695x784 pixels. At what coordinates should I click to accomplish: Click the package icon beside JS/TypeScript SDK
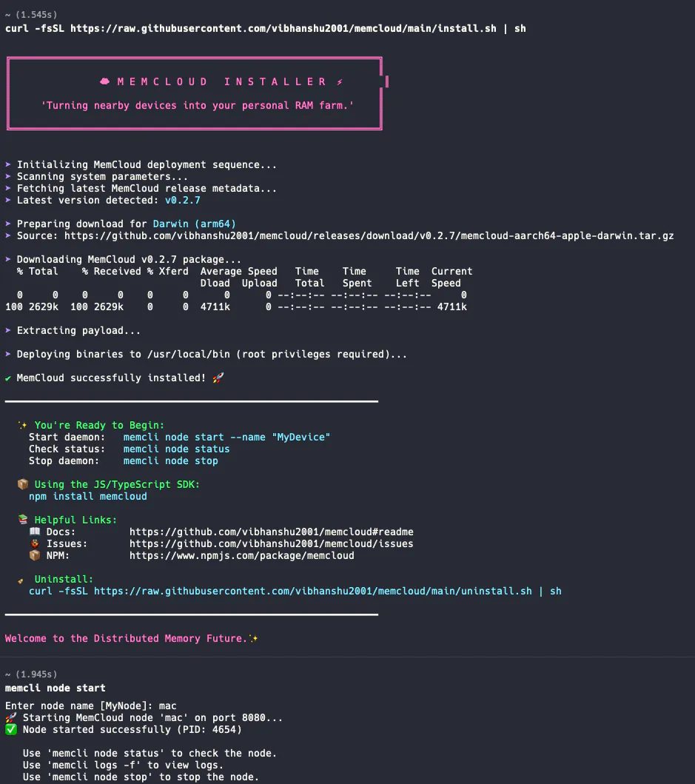point(22,484)
